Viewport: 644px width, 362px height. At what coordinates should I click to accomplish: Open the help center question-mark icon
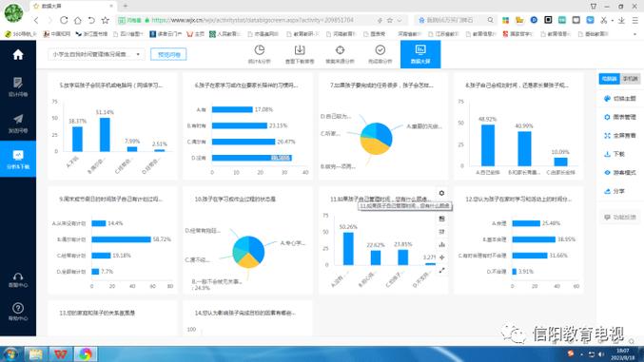(x=18, y=312)
